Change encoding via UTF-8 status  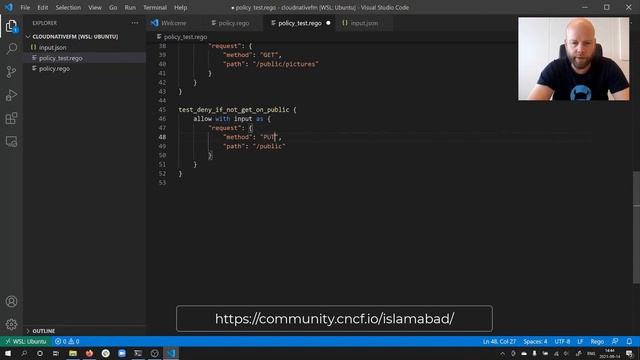click(x=562, y=341)
